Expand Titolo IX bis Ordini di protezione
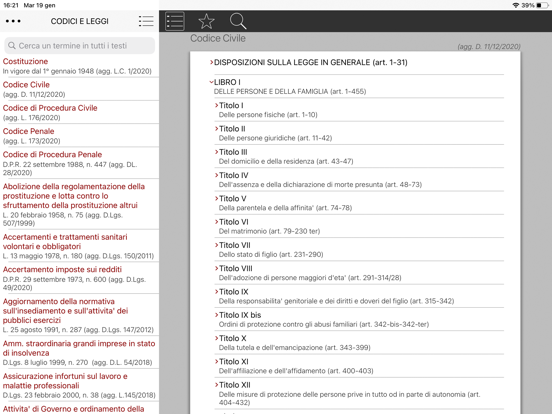The image size is (552, 414). (x=359, y=319)
